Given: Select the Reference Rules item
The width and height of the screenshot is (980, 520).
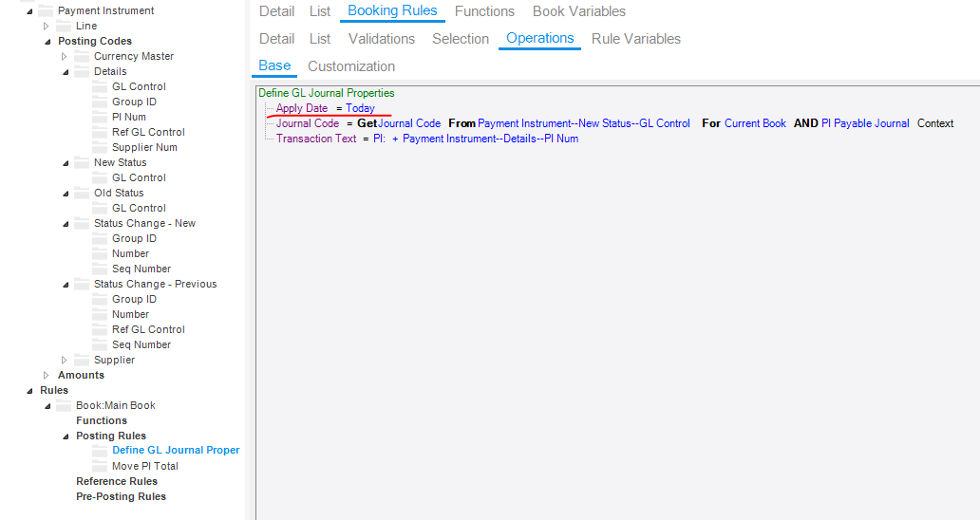Looking at the screenshot, I should tap(117, 481).
